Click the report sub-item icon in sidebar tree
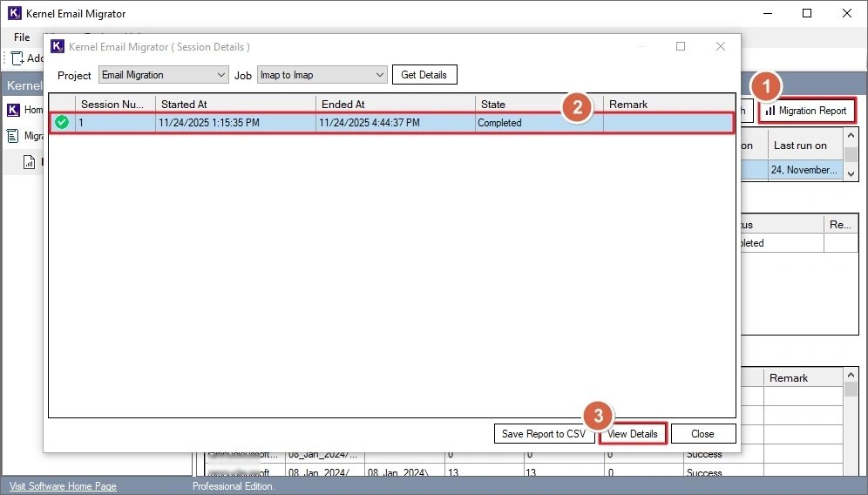 coord(29,162)
